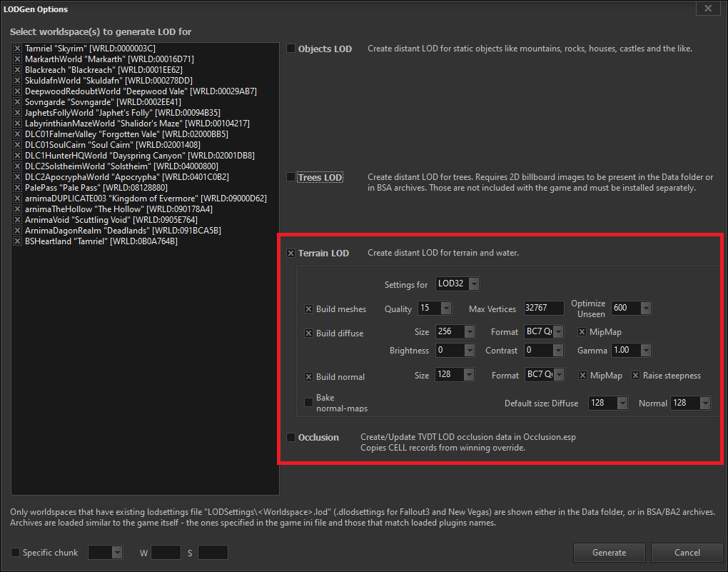This screenshot has height=572, width=728.
Task: Click the W coordinate input field
Action: coord(166,553)
